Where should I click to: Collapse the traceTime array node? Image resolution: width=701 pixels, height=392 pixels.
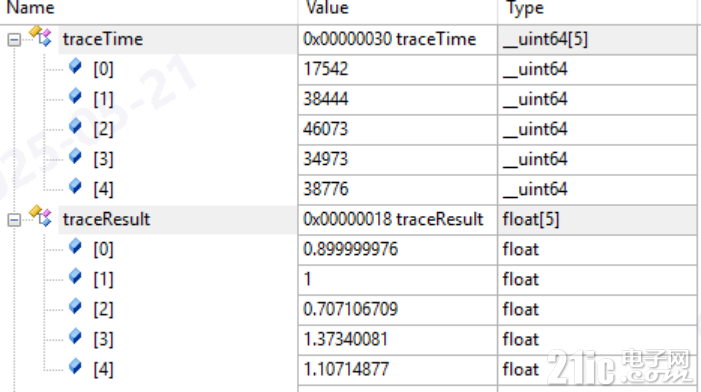pyautogui.click(x=14, y=40)
